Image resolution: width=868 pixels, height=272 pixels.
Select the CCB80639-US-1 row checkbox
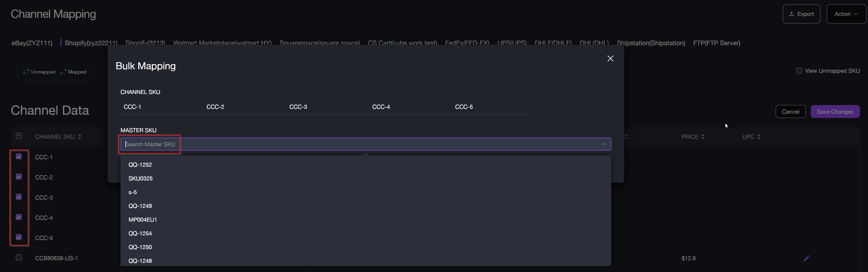(19, 257)
